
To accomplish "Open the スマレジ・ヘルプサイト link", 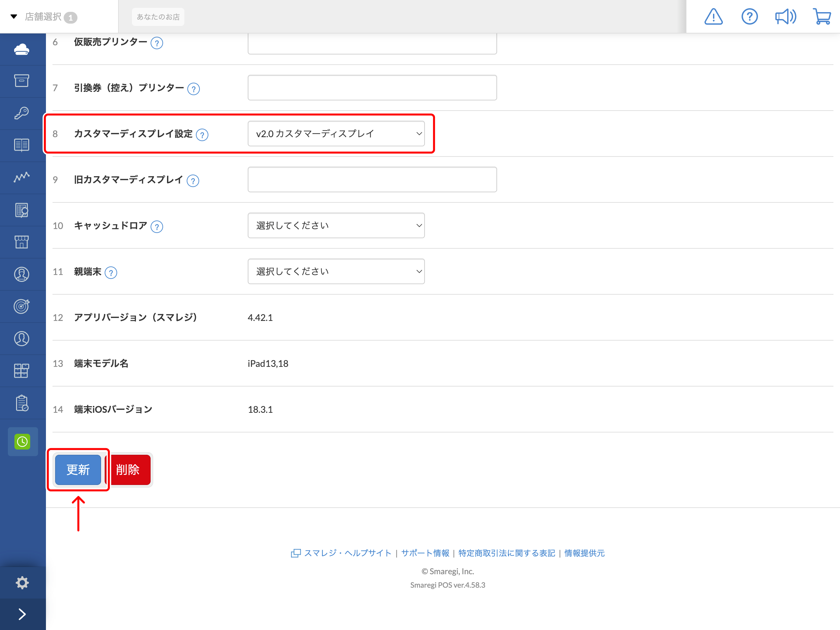I will [347, 553].
